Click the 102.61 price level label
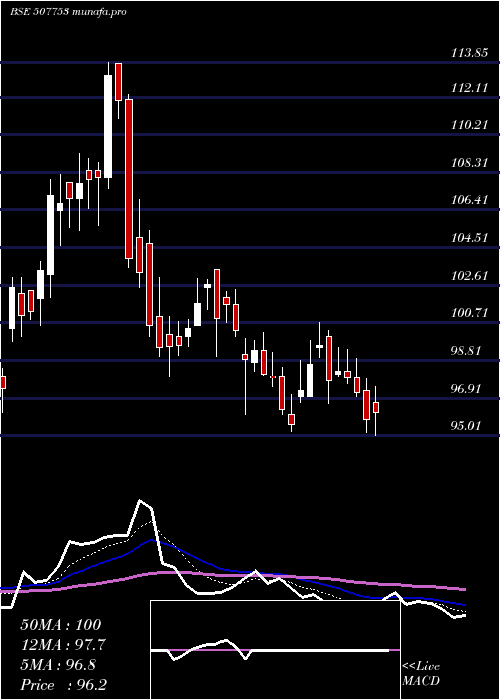500x700 pixels. click(468, 275)
